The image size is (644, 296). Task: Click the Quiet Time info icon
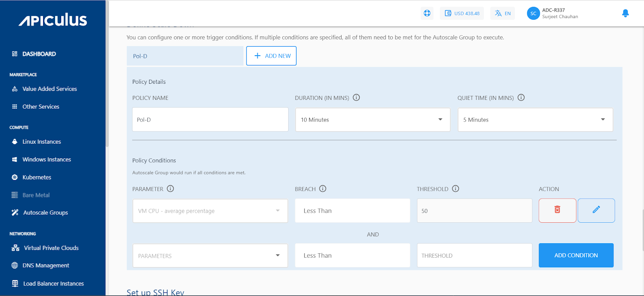[521, 97]
